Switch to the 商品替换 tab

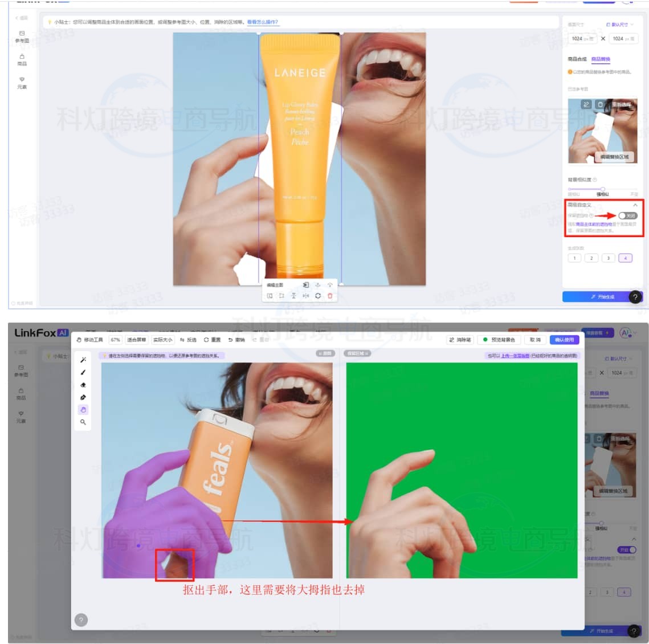pos(601,59)
